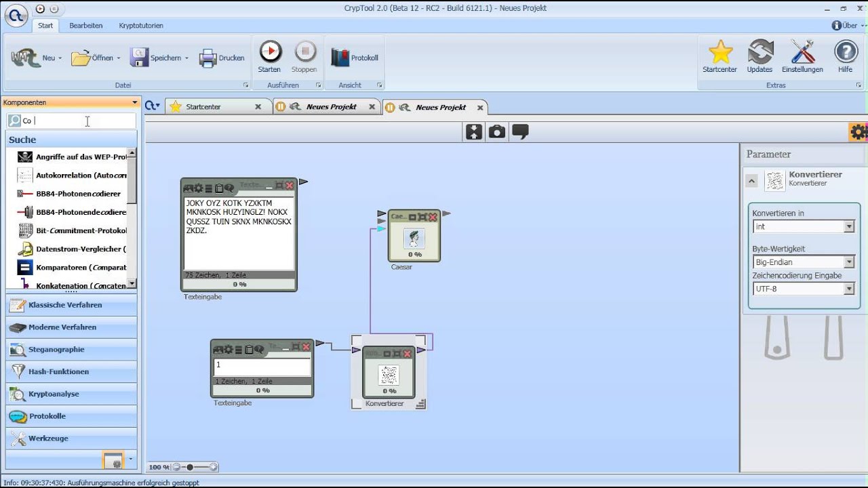Expand Hash-Funktionen category
This screenshot has height=488, width=868.
point(71,371)
